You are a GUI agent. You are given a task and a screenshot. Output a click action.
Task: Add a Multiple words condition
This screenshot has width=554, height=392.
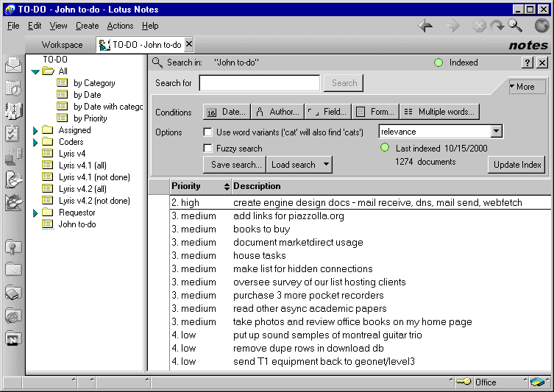click(439, 112)
